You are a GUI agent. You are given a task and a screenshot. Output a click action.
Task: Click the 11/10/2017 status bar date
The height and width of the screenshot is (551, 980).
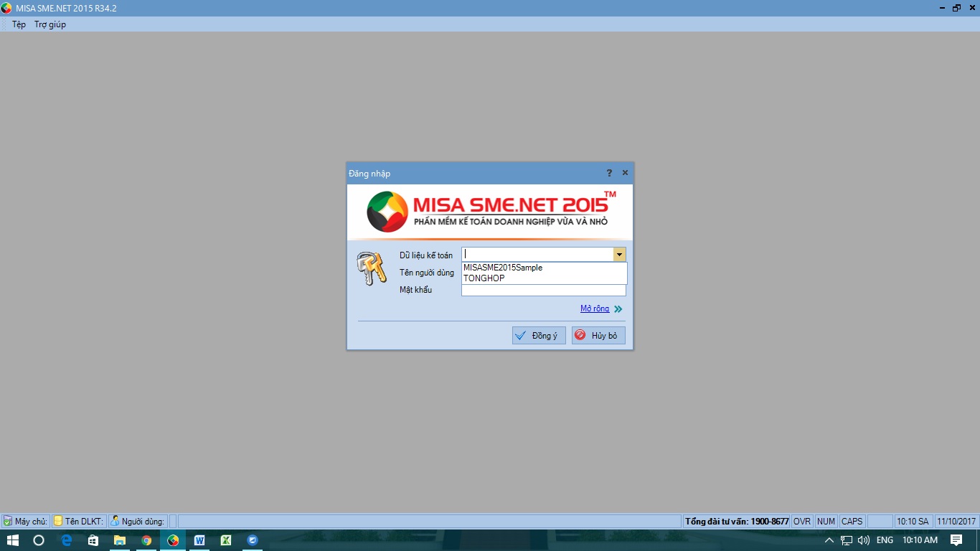956,522
